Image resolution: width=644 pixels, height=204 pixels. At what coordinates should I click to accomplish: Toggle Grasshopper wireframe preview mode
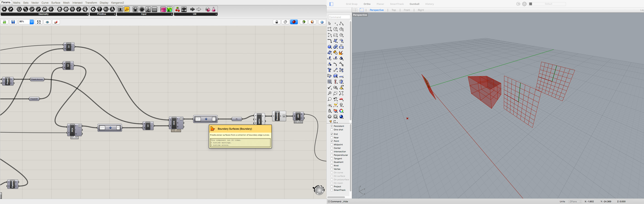pos(285,22)
